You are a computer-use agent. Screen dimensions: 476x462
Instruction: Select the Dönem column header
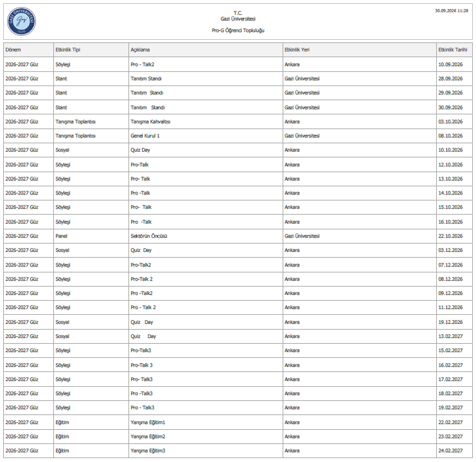click(x=28, y=50)
